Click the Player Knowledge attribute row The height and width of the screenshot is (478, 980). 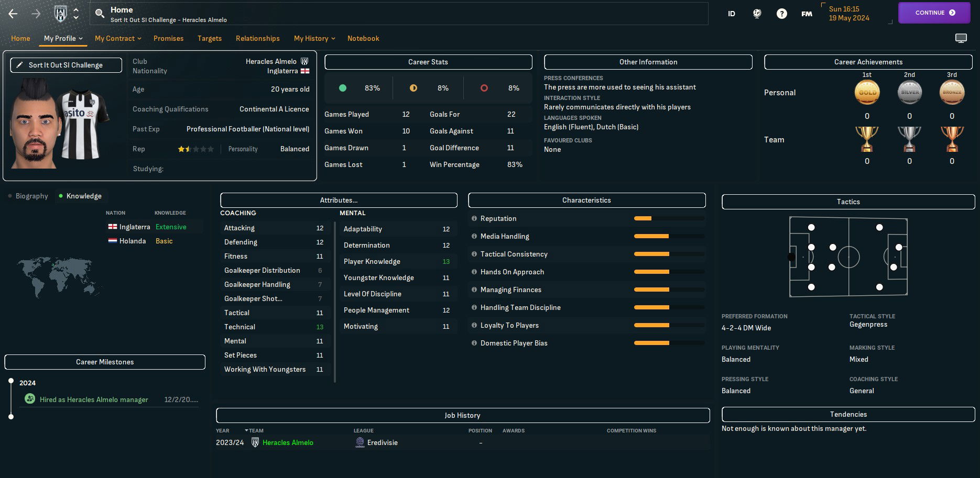(x=398, y=261)
